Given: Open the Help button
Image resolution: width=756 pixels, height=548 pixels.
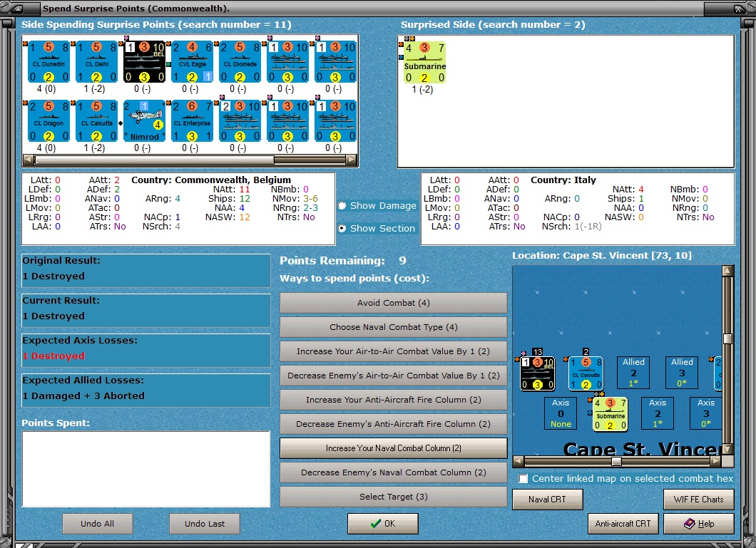Looking at the screenshot, I should 699,524.
